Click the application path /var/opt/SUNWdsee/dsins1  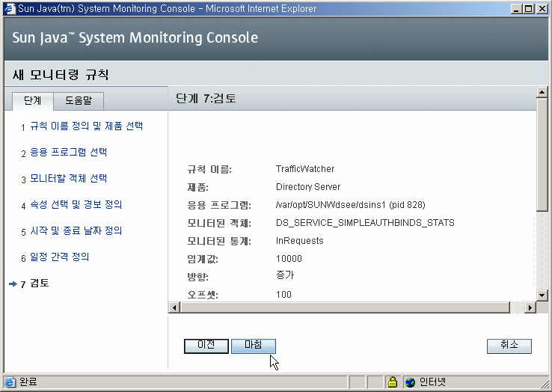[331, 205]
